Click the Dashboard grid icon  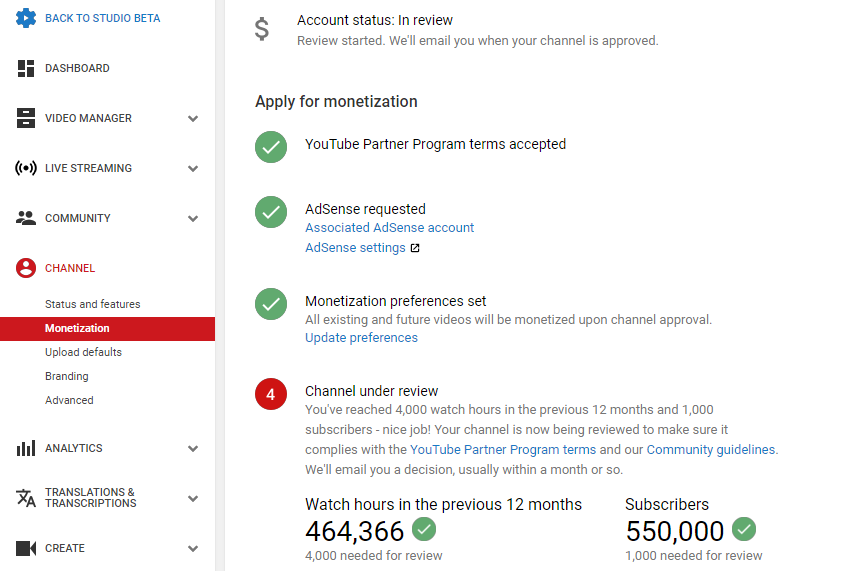(x=26, y=68)
